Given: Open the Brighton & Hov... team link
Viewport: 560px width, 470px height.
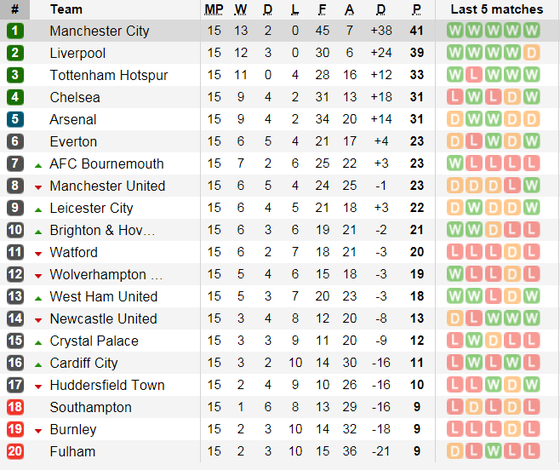Looking at the screenshot, I should coord(102,230).
